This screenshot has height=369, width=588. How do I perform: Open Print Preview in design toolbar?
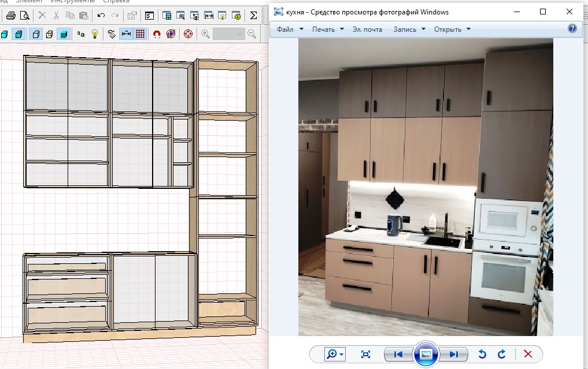click(24, 16)
